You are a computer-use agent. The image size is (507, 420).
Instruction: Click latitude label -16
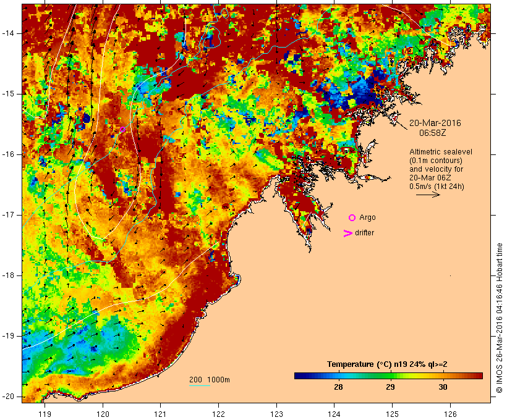point(8,154)
